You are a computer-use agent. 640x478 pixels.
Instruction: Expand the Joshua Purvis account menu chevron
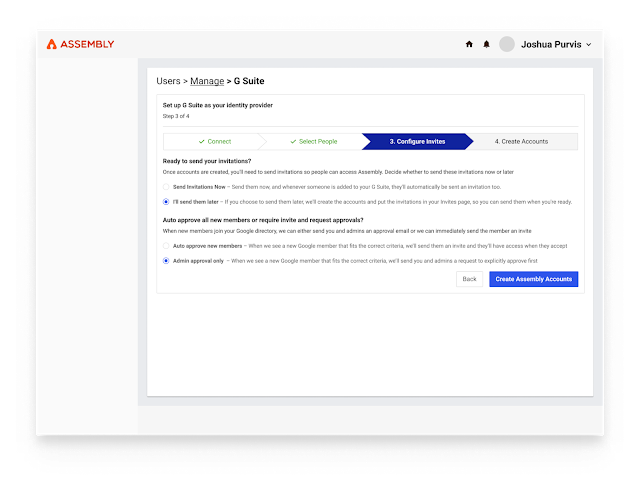(589, 44)
